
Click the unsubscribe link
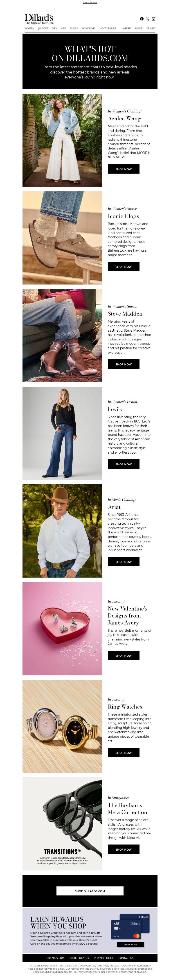coord(126,972)
